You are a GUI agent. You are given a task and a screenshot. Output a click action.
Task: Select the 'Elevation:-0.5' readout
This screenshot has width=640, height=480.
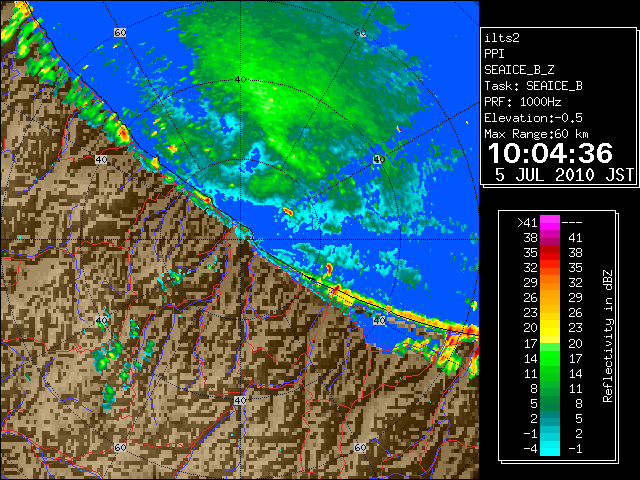click(x=533, y=118)
